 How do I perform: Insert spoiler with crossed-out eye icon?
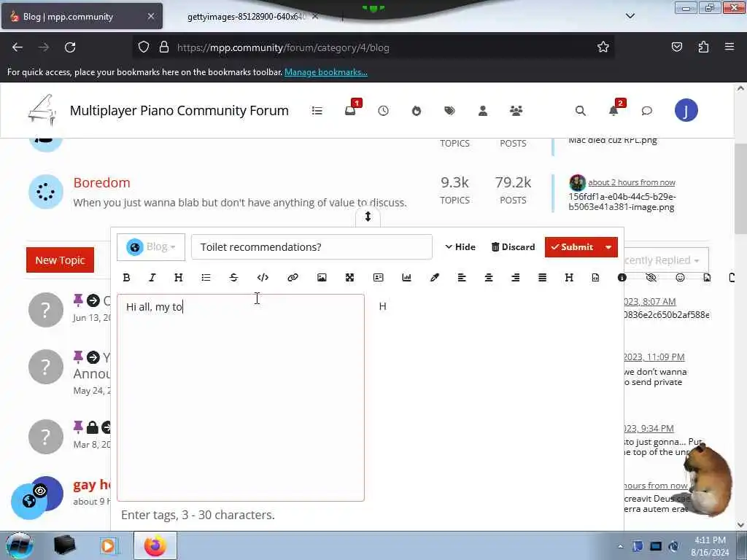tap(651, 278)
